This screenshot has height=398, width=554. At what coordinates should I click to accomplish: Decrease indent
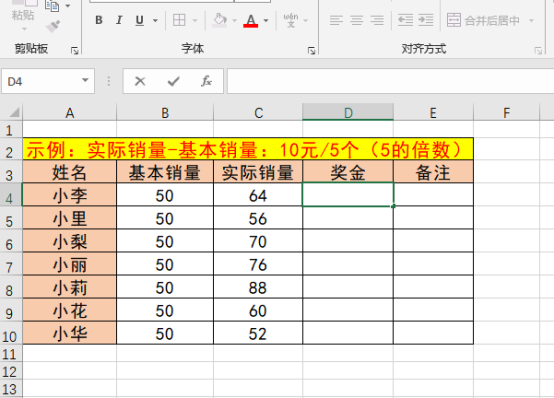pos(405,21)
